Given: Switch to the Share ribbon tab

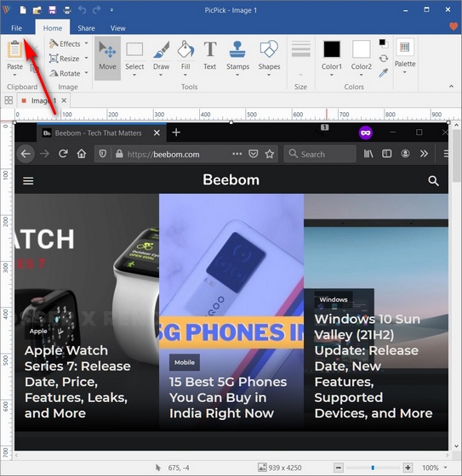Looking at the screenshot, I should pos(86,28).
